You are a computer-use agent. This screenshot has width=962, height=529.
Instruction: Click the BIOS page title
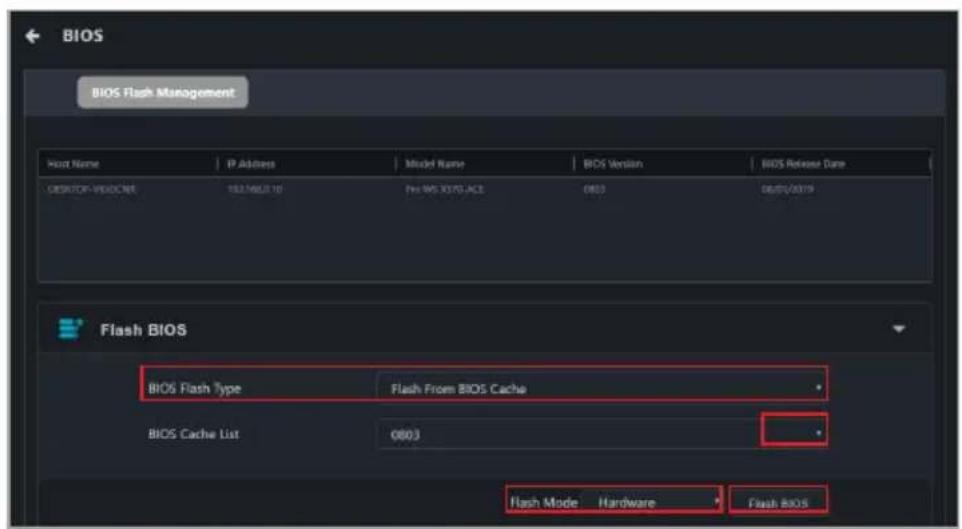[x=83, y=36]
